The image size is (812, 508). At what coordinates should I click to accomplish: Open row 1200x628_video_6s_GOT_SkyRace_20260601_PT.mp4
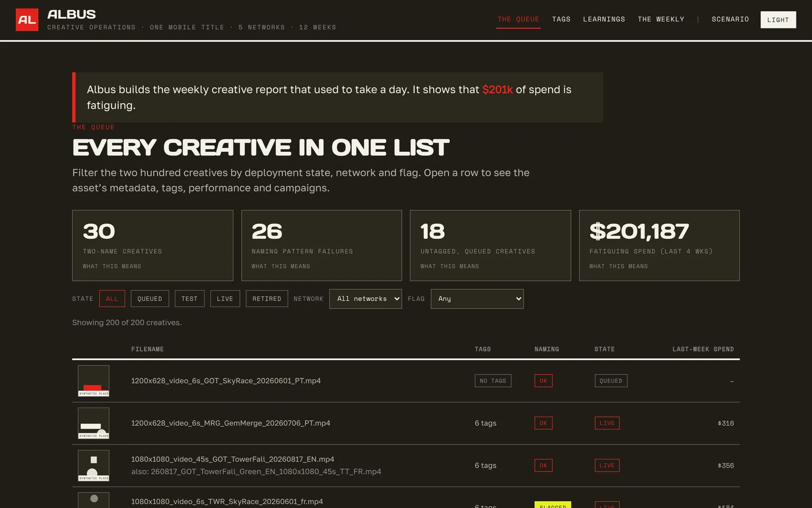point(406,381)
